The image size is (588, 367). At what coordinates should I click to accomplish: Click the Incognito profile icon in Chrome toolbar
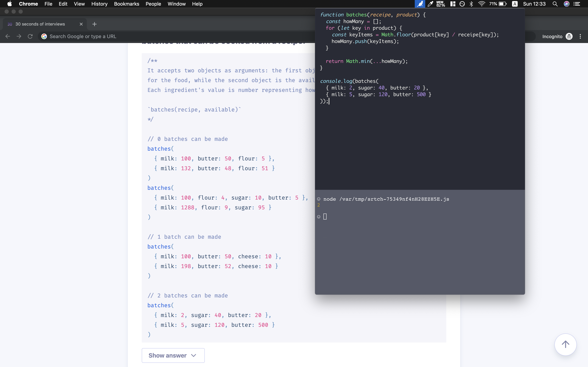click(x=569, y=36)
